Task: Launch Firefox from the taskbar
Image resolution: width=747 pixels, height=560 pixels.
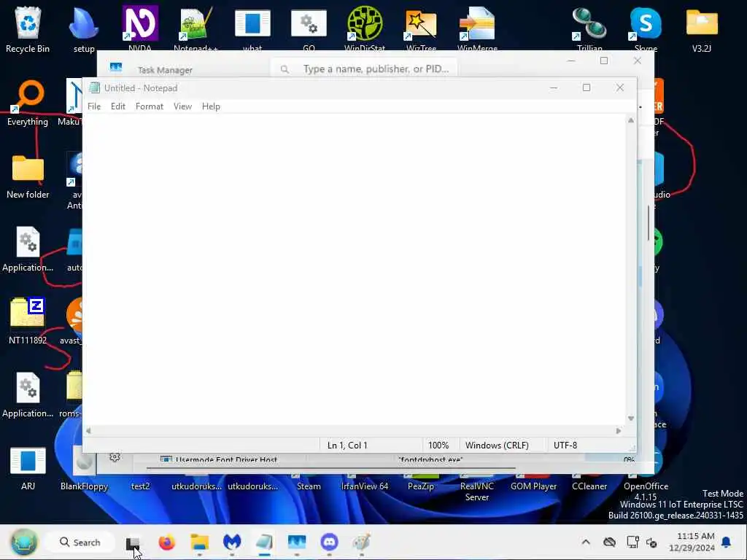Action: click(x=167, y=542)
